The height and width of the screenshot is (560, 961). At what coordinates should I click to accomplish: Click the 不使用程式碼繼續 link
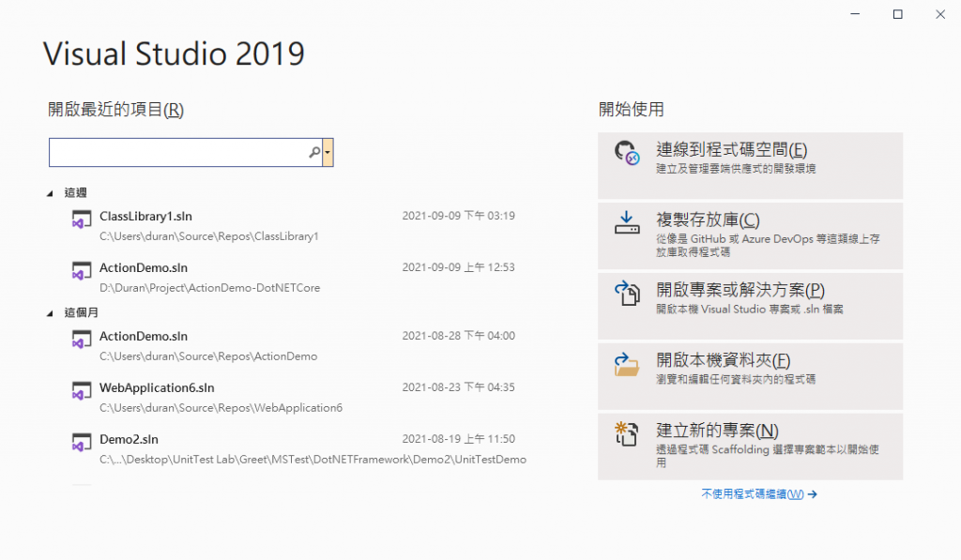(x=758, y=493)
